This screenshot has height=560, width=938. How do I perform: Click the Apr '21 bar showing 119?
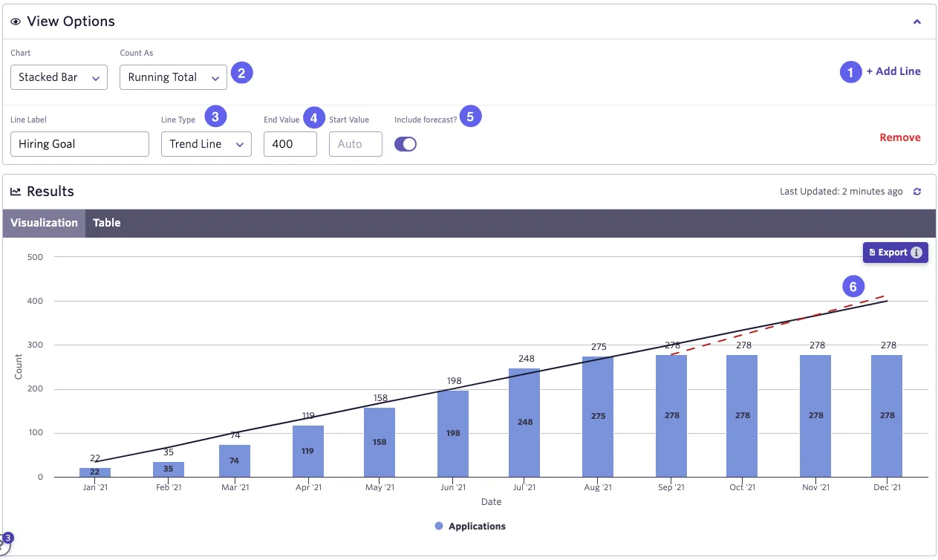(x=308, y=451)
